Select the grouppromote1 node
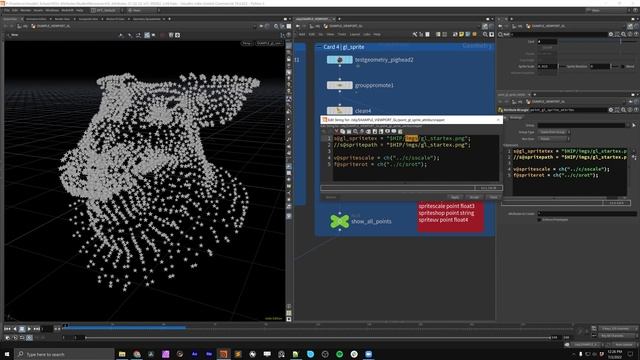This screenshot has height=360, width=640. pyautogui.click(x=340, y=85)
